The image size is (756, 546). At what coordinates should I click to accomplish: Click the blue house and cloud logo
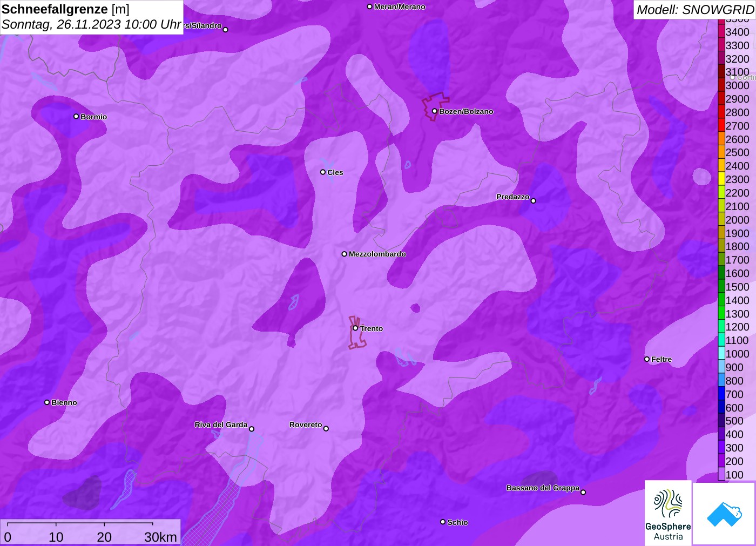[724, 514]
